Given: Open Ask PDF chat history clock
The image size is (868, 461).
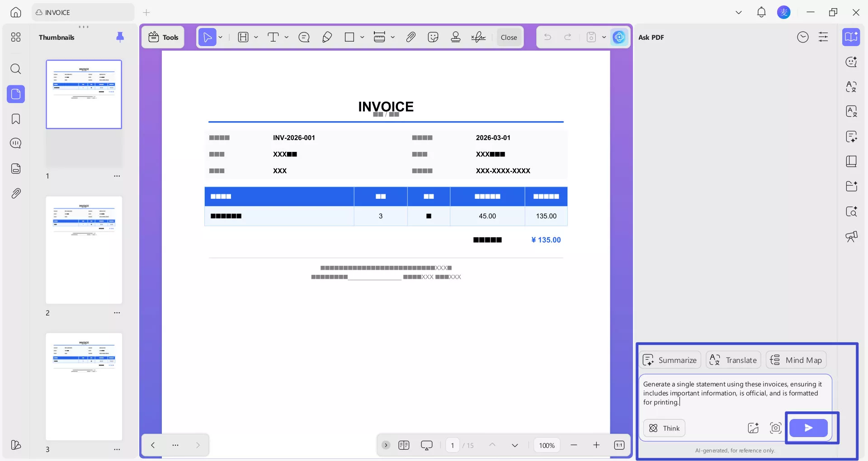Looking at the screenshot, I should click(803, 37).
